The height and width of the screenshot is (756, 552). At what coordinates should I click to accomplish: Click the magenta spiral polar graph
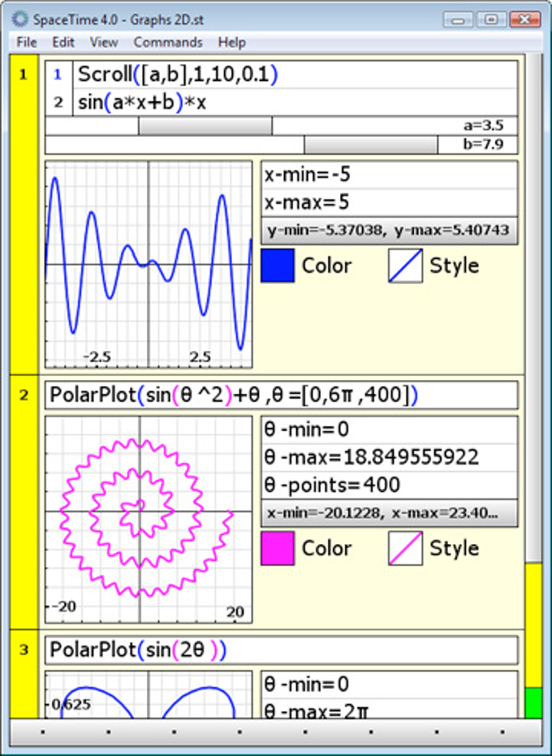pos(149,519)
